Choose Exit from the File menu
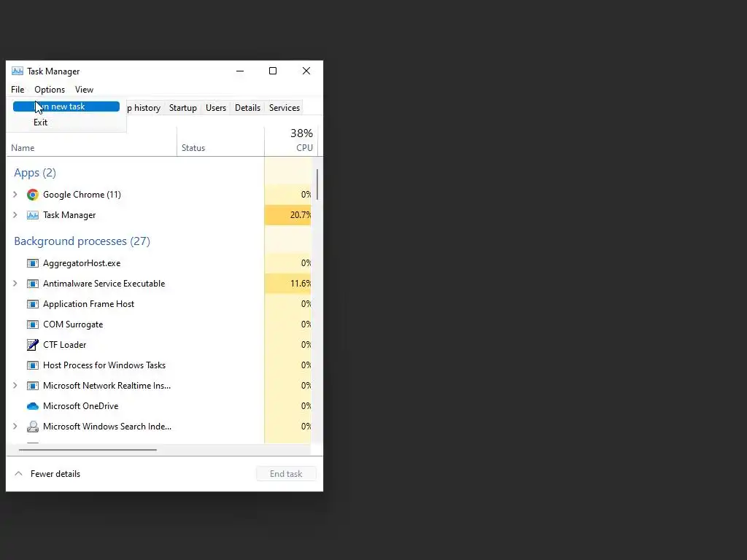This screenshot has height=560, width=747. (66, 122)
